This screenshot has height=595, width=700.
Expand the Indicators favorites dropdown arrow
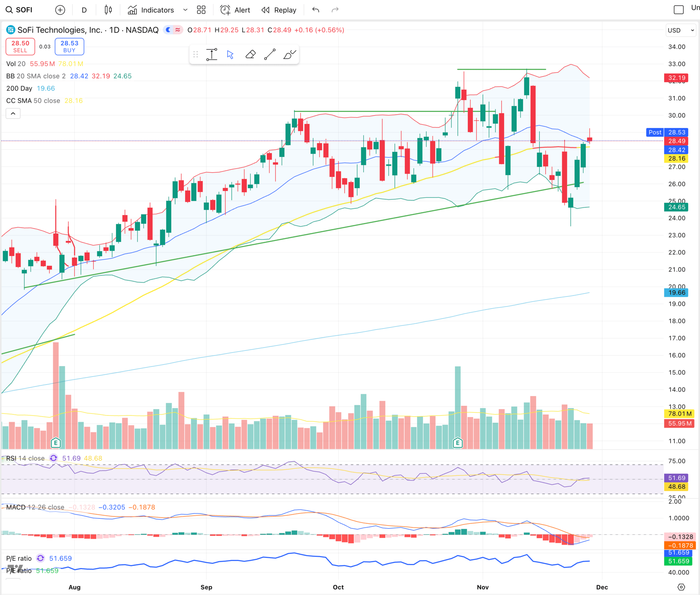coord(185,10)
